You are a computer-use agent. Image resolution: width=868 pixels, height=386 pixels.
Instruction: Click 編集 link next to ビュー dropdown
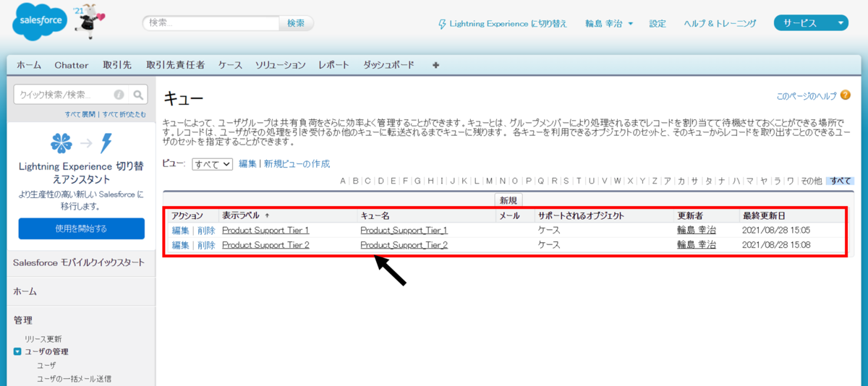247,164
